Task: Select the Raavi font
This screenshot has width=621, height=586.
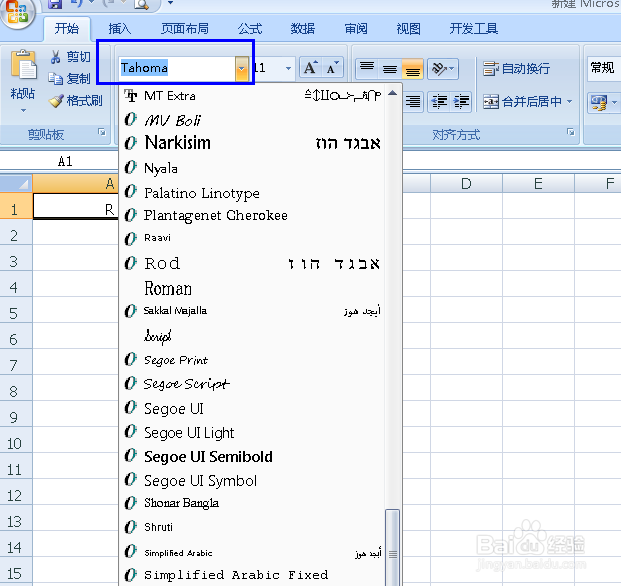Action: 252,238
